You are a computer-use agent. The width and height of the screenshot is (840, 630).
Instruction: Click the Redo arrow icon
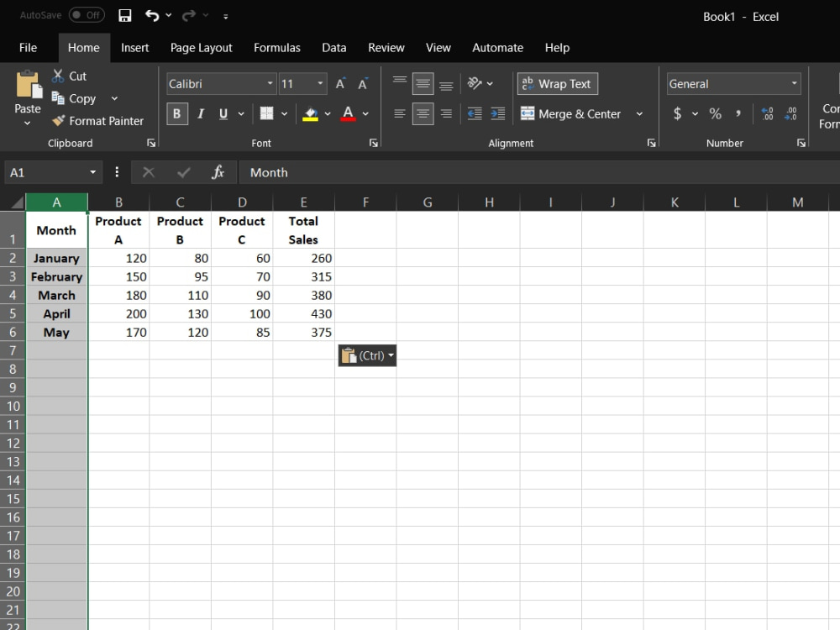tap(188, 15)
